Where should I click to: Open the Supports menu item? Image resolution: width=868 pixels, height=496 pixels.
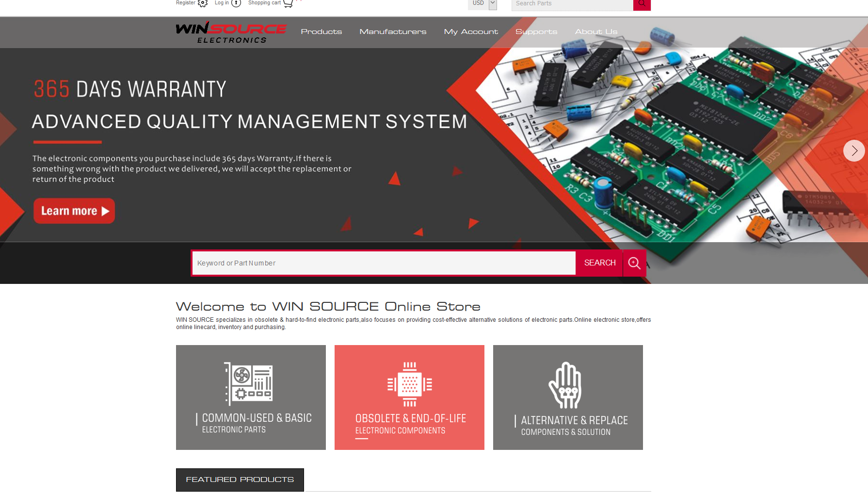point(536,32)
